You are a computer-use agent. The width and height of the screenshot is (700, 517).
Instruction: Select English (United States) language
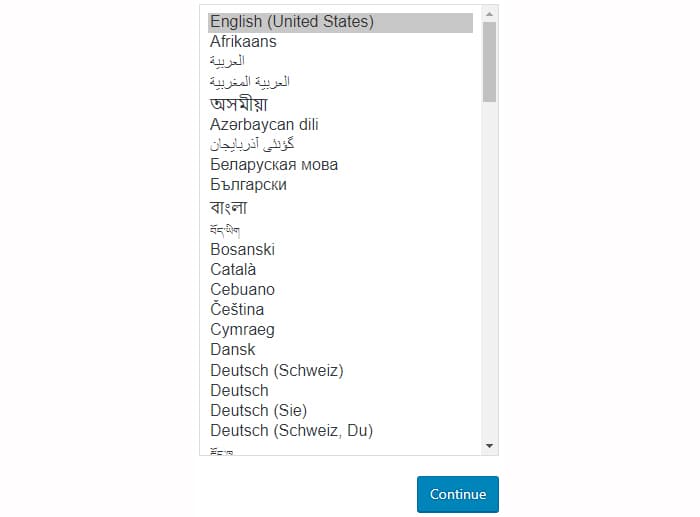coord(340,22)
